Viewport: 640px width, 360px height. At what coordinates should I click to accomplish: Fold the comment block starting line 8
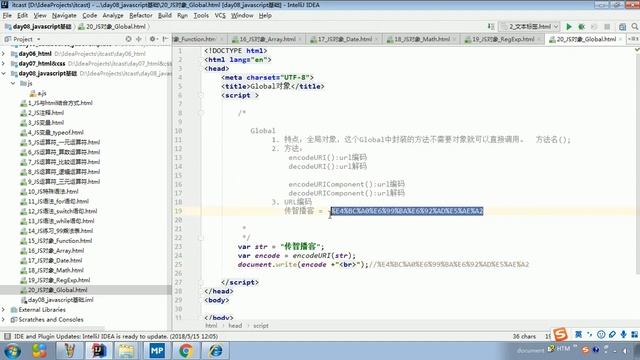tap(201, 113)
